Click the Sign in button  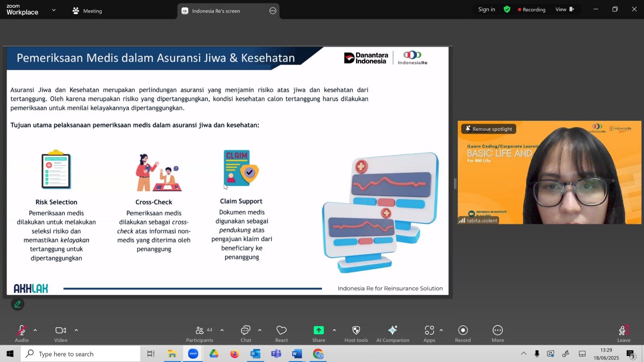point(487,9)
